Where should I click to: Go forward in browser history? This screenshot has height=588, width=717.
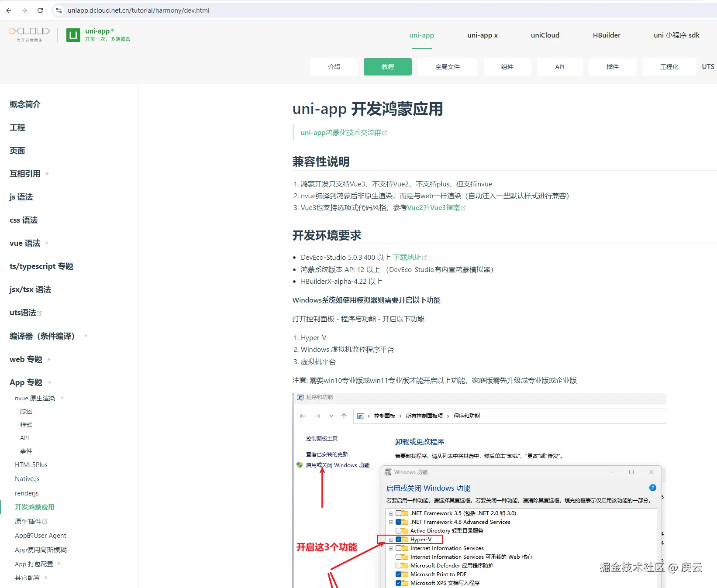tap(24, 10)
